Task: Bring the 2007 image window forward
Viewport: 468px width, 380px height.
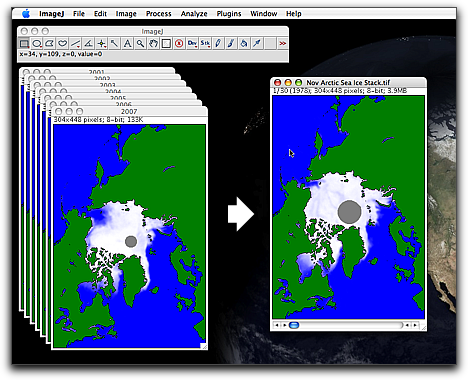Action: click(x=129, y=111)
